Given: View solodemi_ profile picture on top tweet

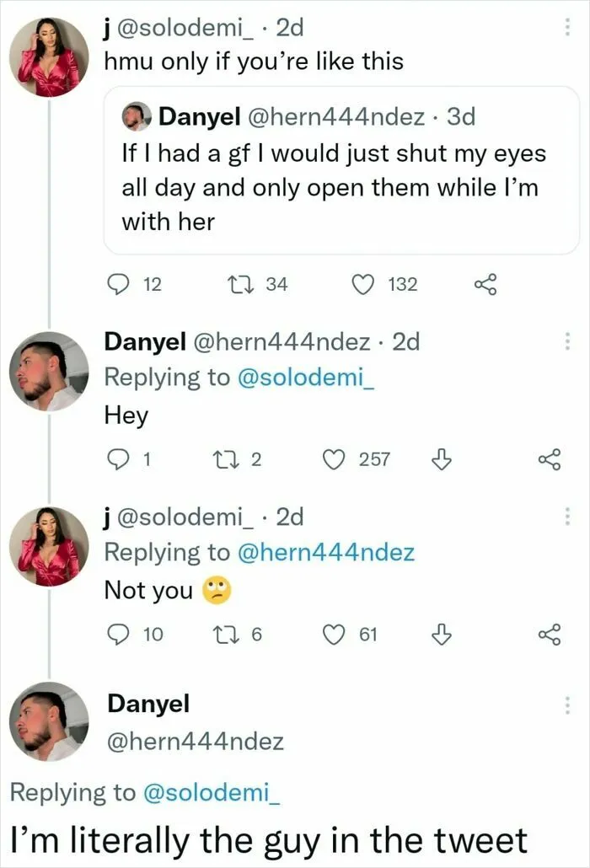Looking at the screenshot, I should click(x=49, y=57).
